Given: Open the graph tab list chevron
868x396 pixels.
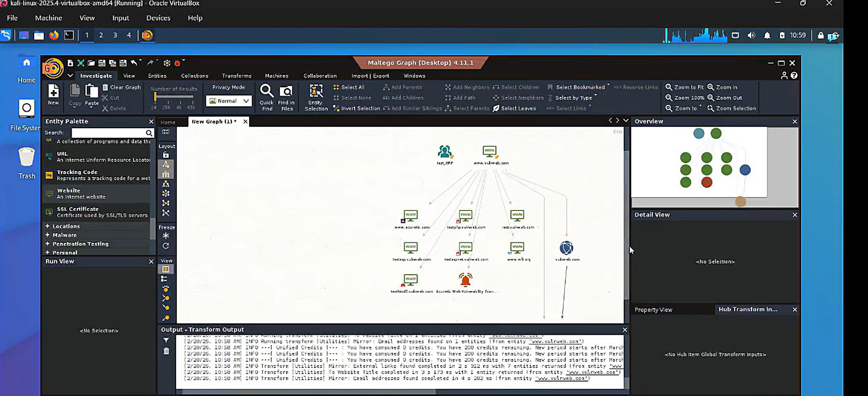Looking at the screenshot, I should coord(626,120).
